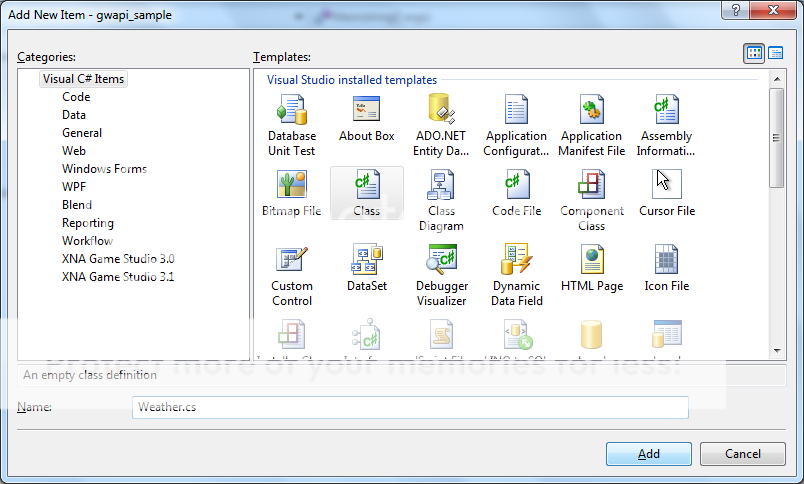Select the Data category
The height and width of the screenshot is (484, 804).
click(74, 115)
